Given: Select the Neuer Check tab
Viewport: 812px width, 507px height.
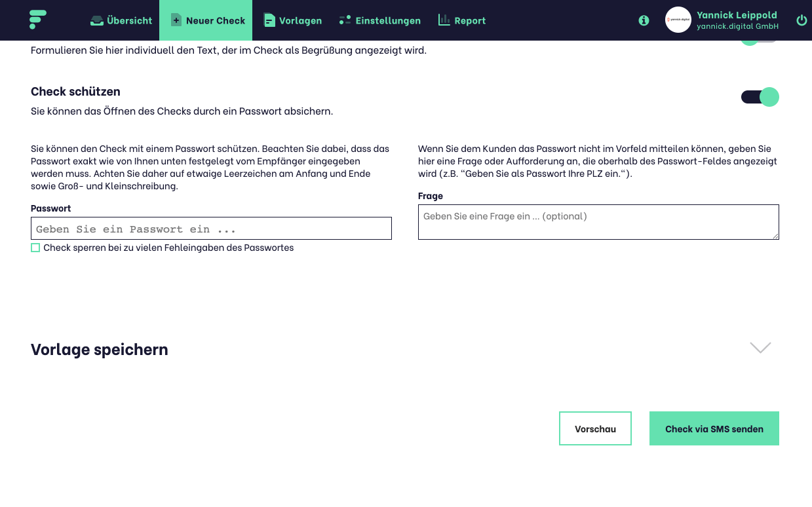Looking at the screenshot, I should point(206,20).
